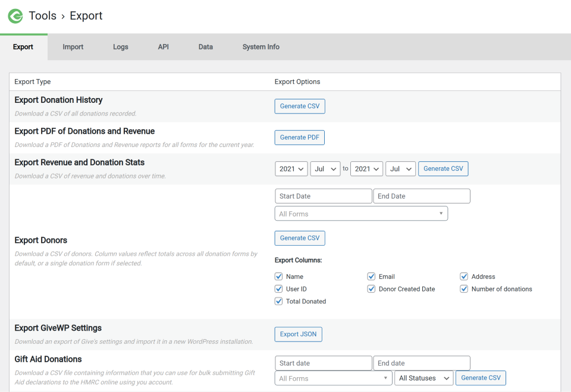Click the Export JSON button
571x392 pixels.
point(298,334)
